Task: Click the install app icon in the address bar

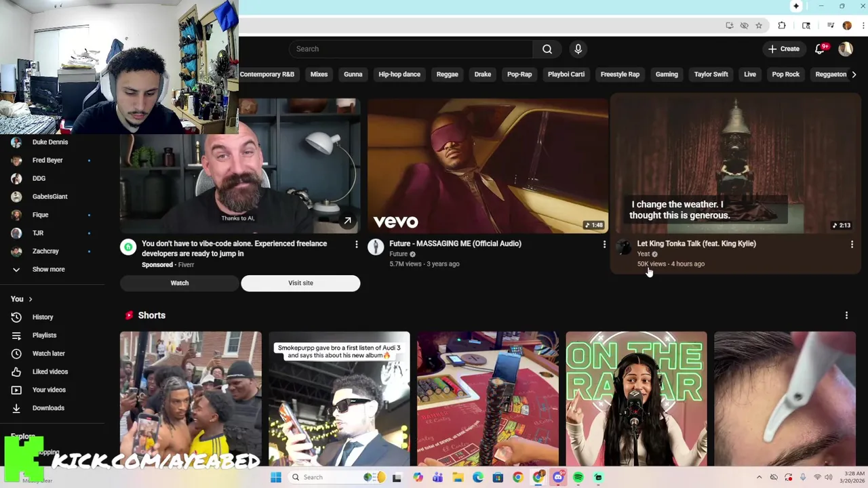Action: [x=730, y=26]
